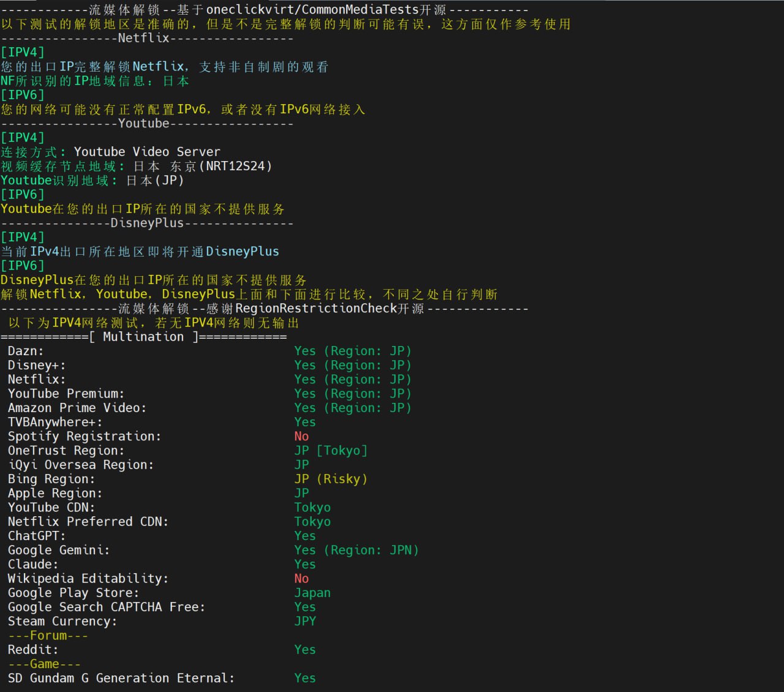
Task: Click the oneclickvirt/CommonMediaTests text in the header
Action: [312, 10]
